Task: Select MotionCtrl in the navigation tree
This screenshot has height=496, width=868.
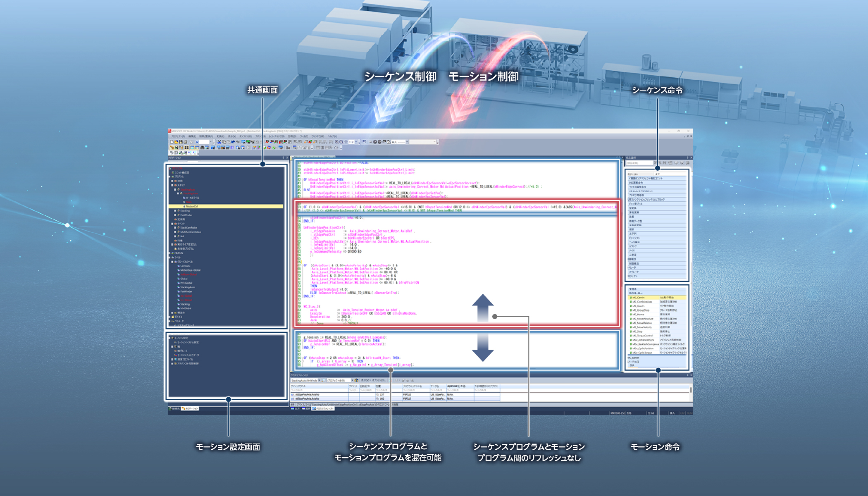Action: tap(192, 206)
